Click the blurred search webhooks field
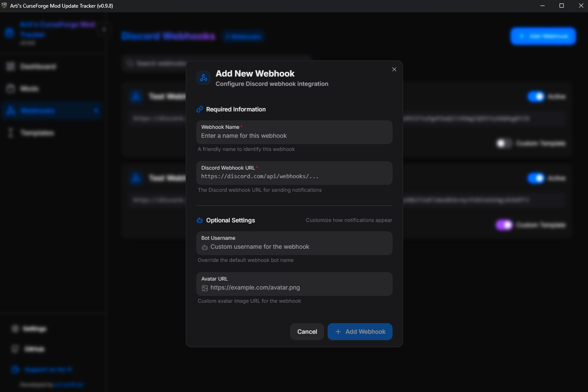Image resolution: width=588 pixels, height=392 pixels. point(217,63)
